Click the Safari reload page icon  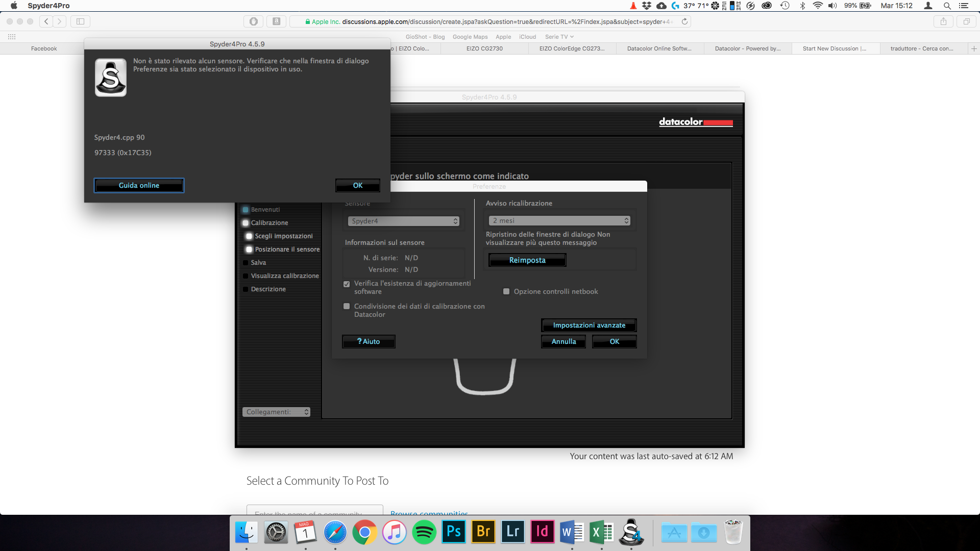tap(684, 21)
